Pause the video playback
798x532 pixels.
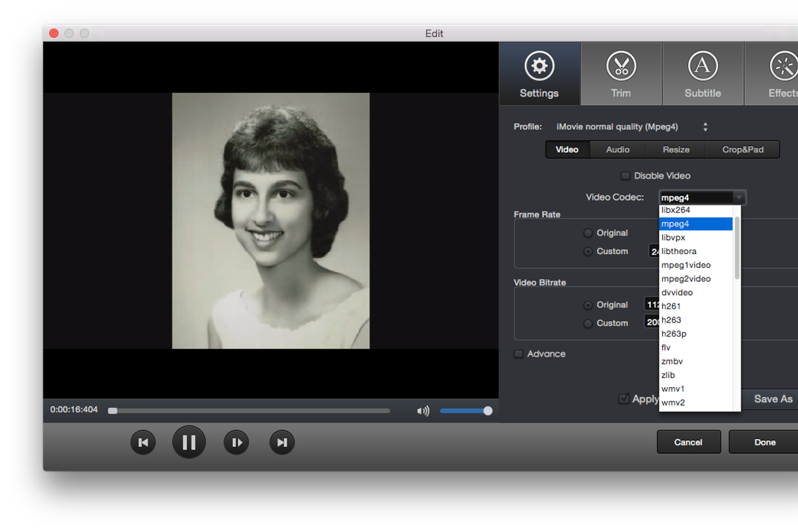(189, 442)
